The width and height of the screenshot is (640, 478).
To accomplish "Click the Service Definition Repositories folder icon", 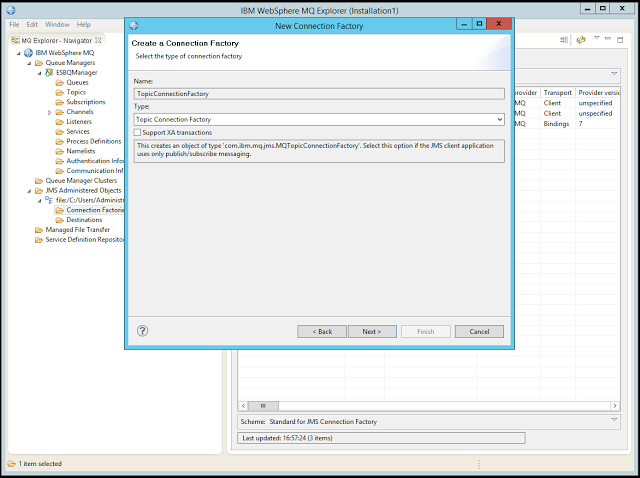I will tap(39, 239).
